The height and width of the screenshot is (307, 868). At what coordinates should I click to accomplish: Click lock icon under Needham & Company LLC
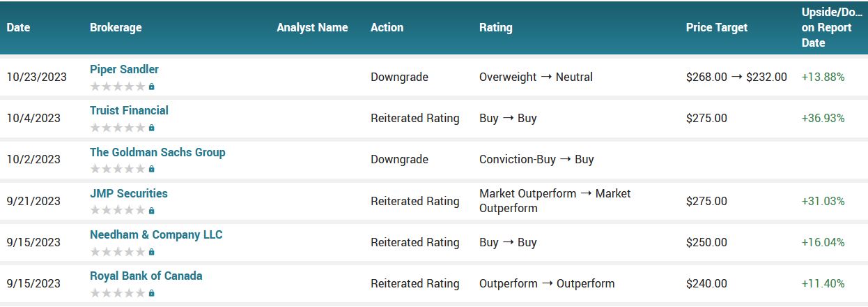tap(152, 252)
